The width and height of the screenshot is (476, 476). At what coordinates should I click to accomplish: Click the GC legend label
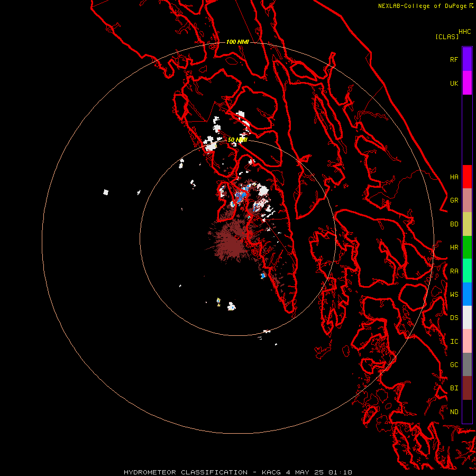pos(454,365)
